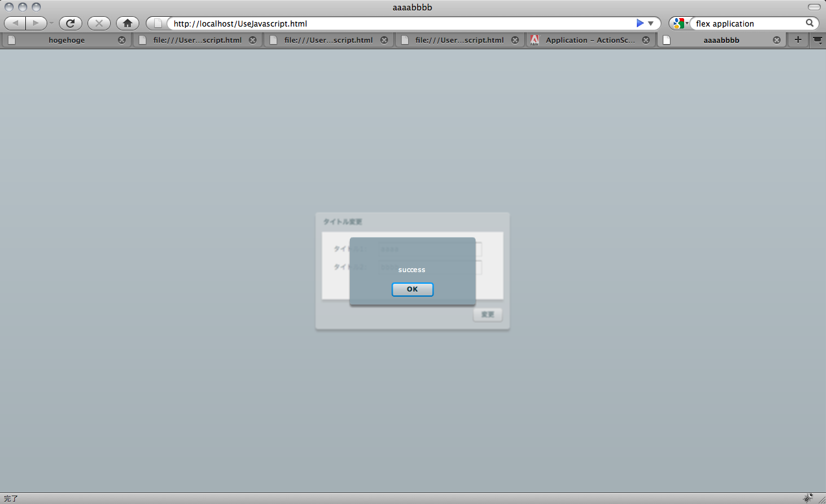The width and height of the screenshot is (826, 504).
Task: Go to the Home page
Action: click(x=128, y=23)
